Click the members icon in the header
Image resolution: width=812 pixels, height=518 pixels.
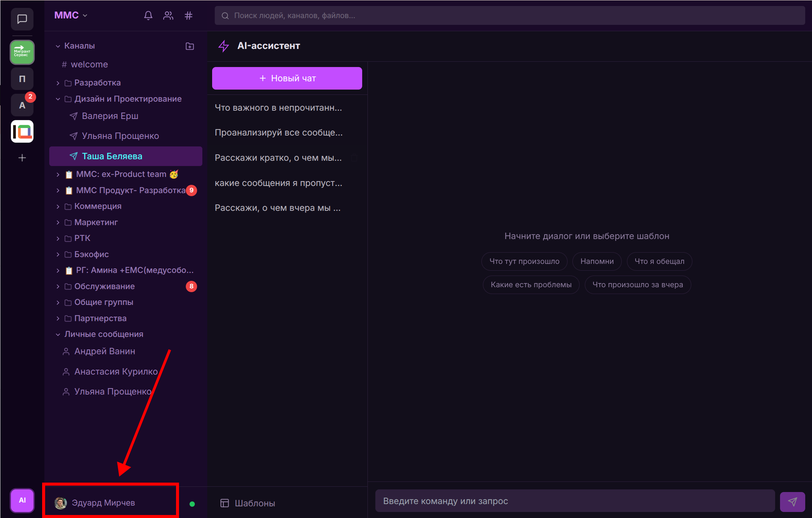coord(168,15)
